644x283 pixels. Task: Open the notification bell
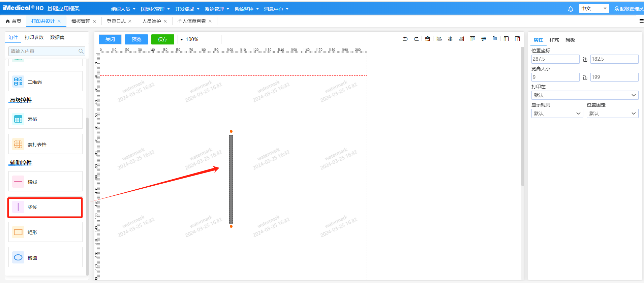coord(571,9)
